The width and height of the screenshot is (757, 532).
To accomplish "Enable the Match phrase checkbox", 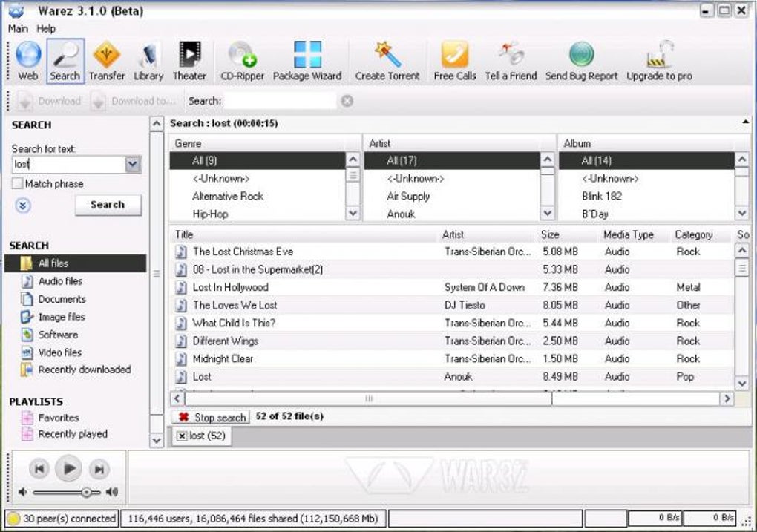I will pyautogui.click(x=18, y=183).
